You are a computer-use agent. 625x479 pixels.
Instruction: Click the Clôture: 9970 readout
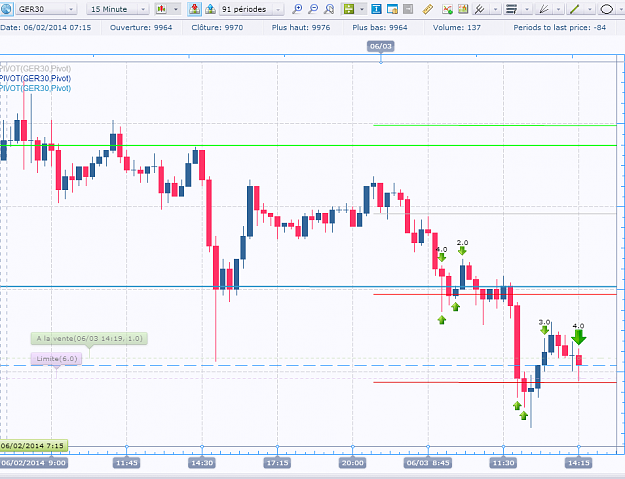217,27
